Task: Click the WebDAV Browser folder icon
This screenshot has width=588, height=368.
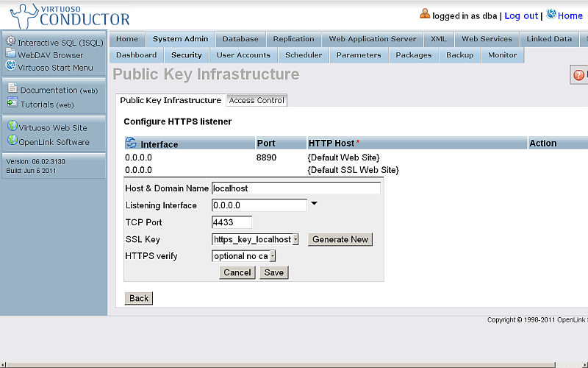Action: click(x=10, y=54)
